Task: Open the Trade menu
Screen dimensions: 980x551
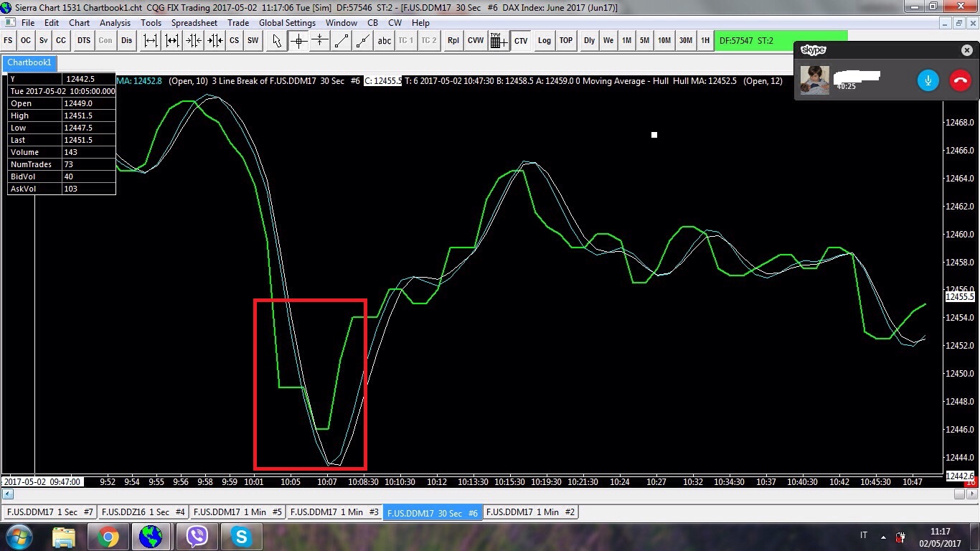Action: click(238, 23)
